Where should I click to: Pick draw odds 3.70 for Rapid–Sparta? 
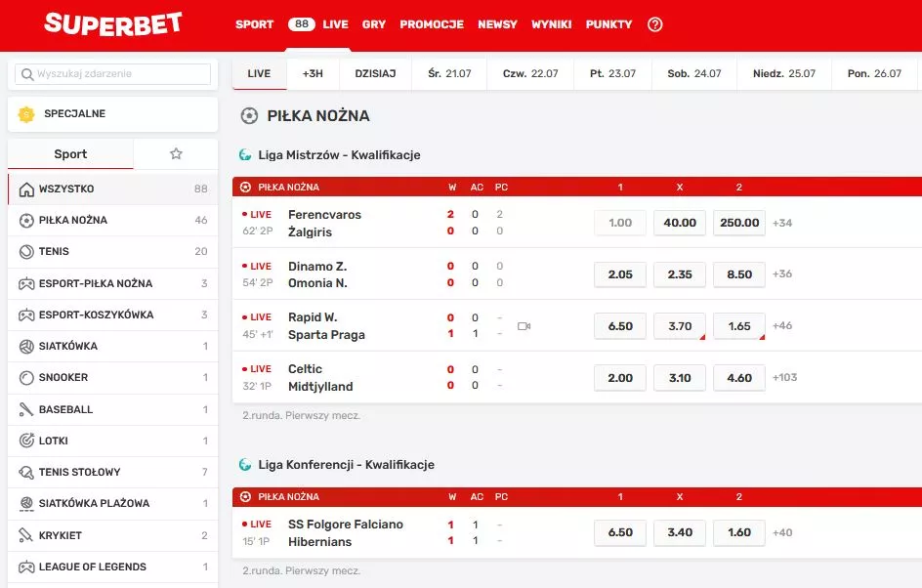click(680, 326)
